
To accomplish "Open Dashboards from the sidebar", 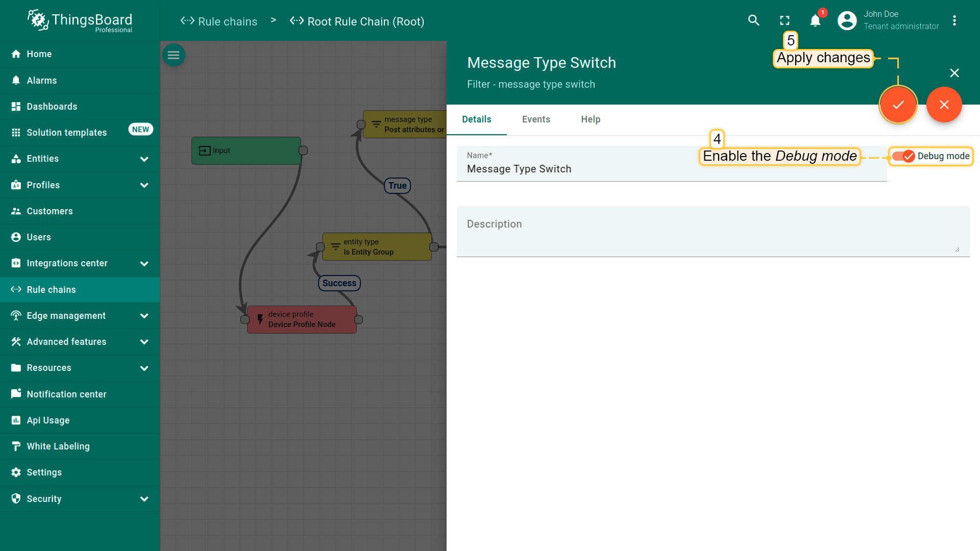I will (x=52, y=107).
